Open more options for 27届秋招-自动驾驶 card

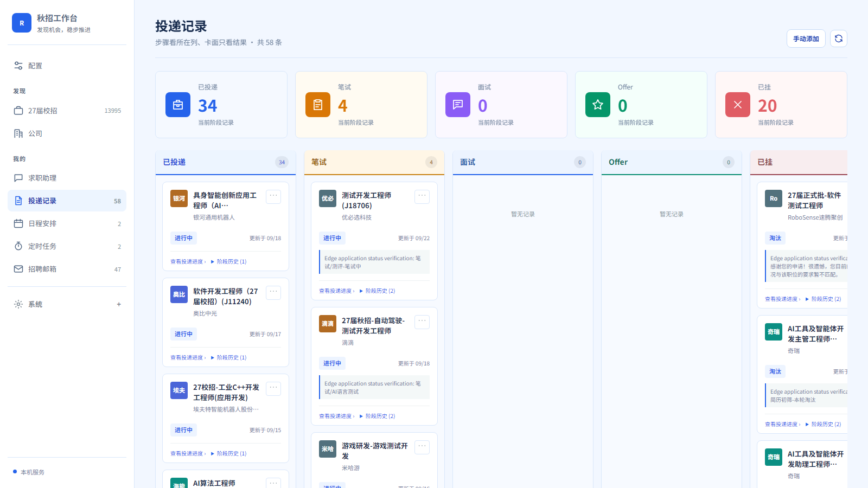pos(422,322)
